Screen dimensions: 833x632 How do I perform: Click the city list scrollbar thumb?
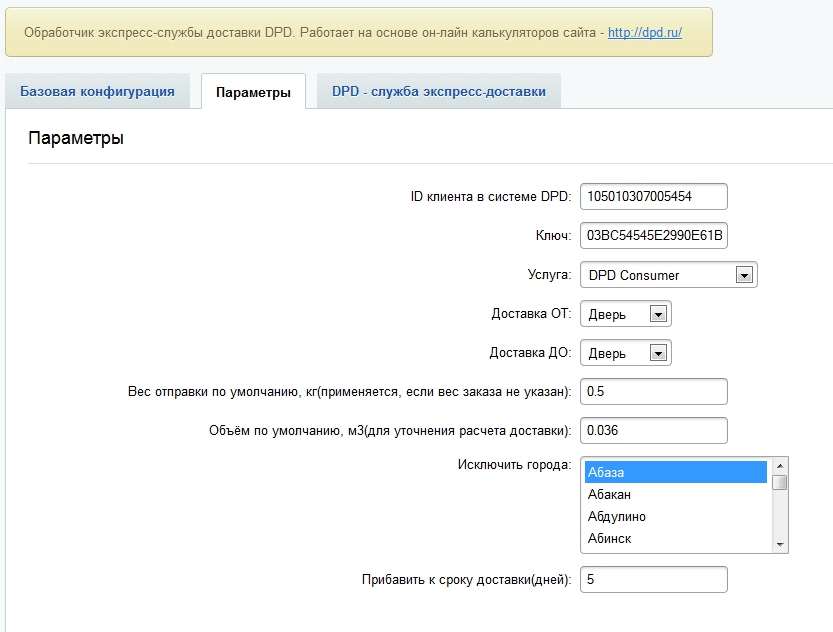click(x=780, y=483)
